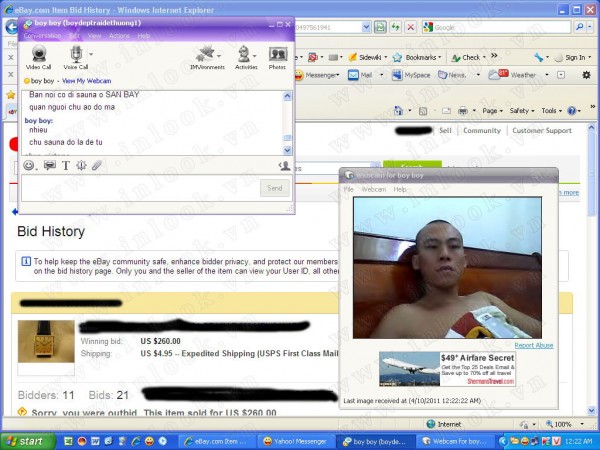This screenshot has width=600, height=450.
Task: Click the View My Webcam link
Action: pyautogui.click(x=86, y=80)
